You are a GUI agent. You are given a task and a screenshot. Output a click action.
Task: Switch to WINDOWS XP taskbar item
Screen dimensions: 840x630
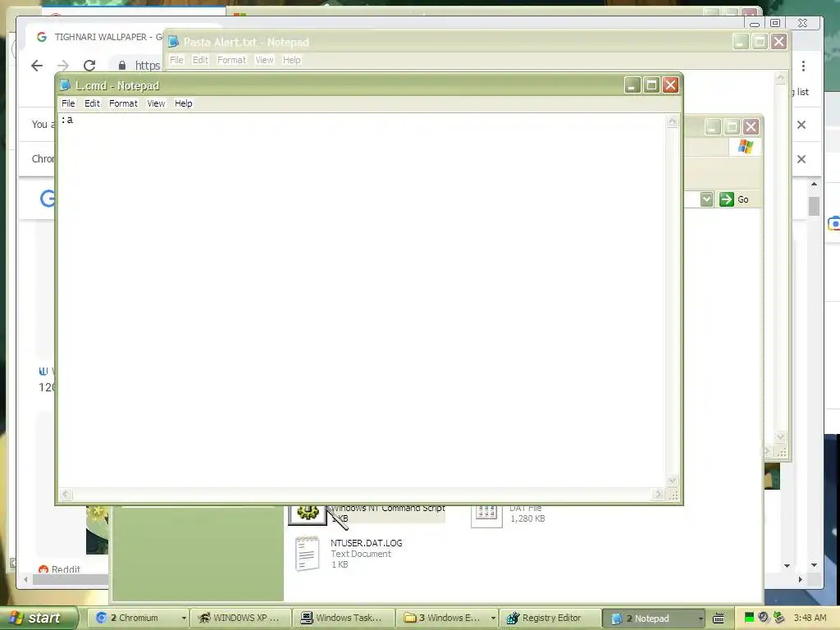pyautogui.click(x=240, y=618)
